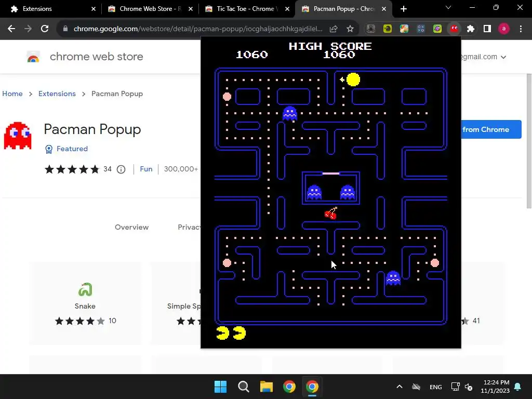Screen dimensions: 532x399
Task: Open the colorful painting extension icon
Action: click(404, 29)
